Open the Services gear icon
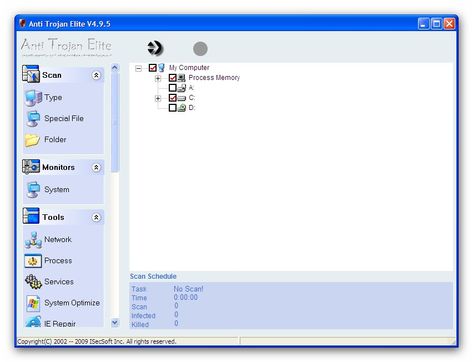This screenshot has width=473, height=362. (33, 282)
